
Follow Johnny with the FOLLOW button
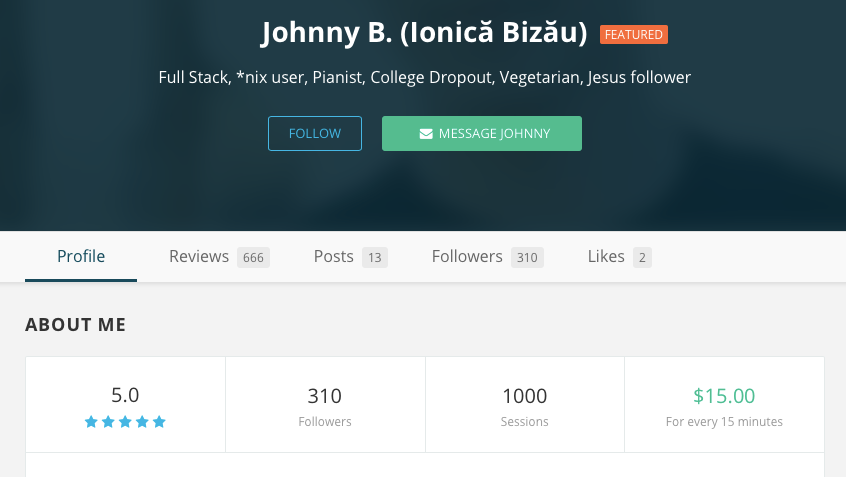pyautogui.click(x=315, y=133)
